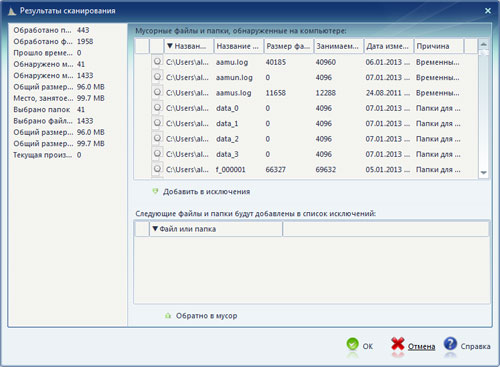Select the data_2 name cell
500x367 pixels.
pyautogui.click(x=227, y=139)
